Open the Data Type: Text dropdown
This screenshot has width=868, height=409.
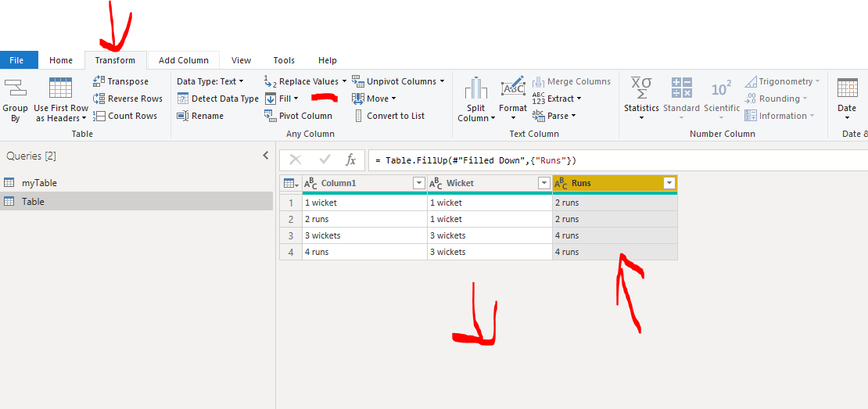[210, 81]
